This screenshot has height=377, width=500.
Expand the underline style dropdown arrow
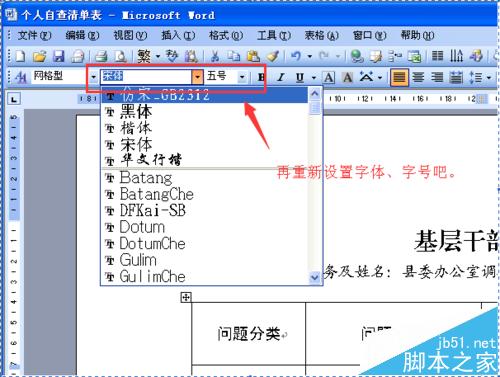[314, 78]
